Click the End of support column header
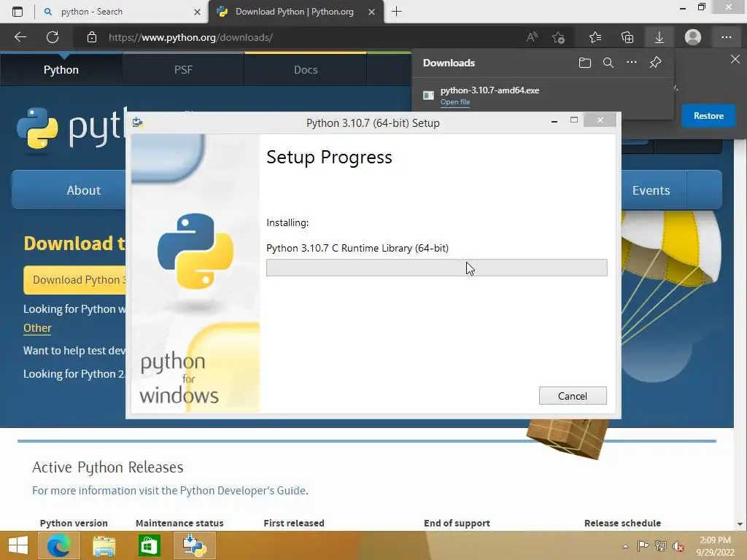The height and width of the screenshot is (560, 747). click(x=457, y=523)
